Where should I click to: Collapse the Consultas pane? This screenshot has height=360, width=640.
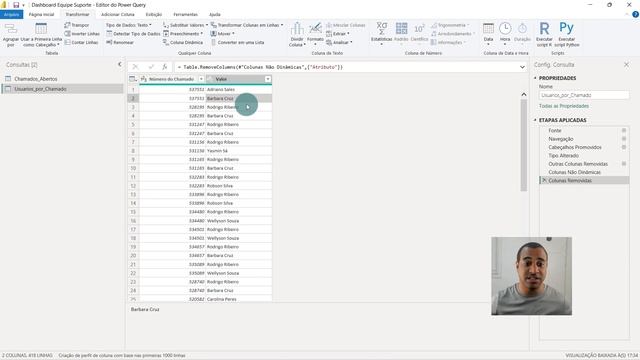pos(120,64)
